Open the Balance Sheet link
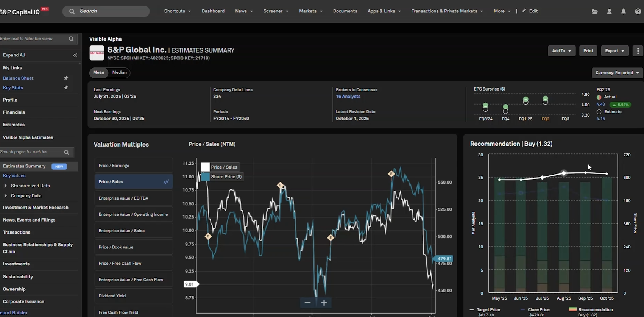The height and width of the screenshot is (317, 644). pyautogui.click(x=18, y=78)
